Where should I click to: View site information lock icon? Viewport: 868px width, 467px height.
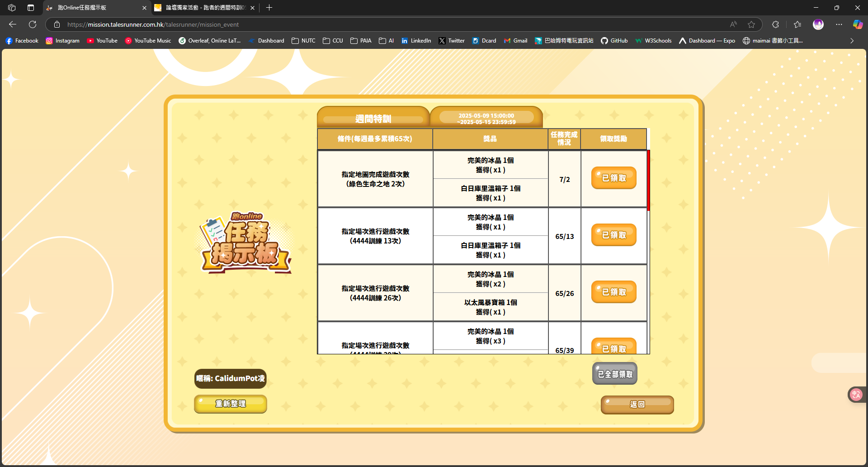coord(57,24)
